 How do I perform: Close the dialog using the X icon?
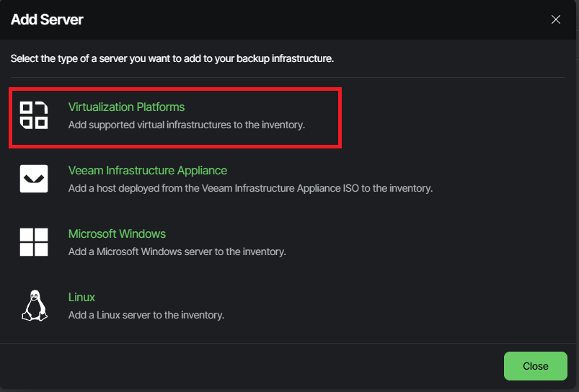pos(556,19)
